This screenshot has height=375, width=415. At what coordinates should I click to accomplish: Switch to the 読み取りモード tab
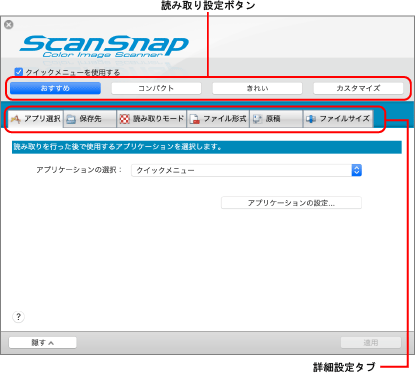[x=152, y=119]
